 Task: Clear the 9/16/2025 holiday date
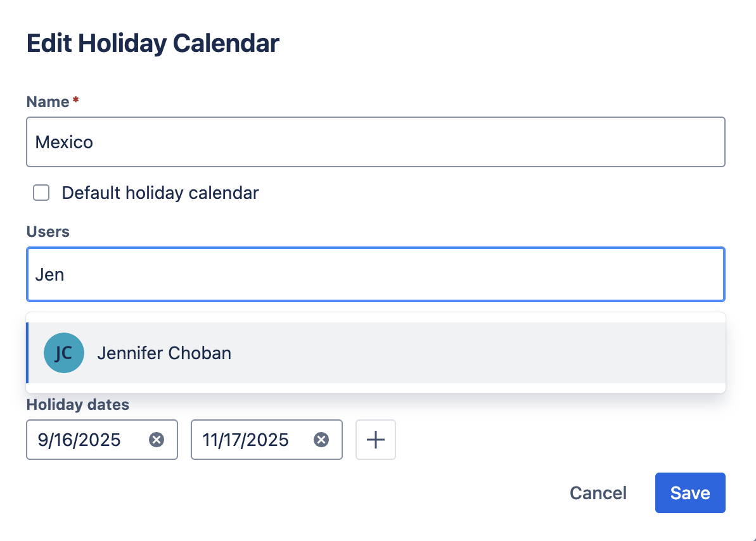click(x=157, y=440)
